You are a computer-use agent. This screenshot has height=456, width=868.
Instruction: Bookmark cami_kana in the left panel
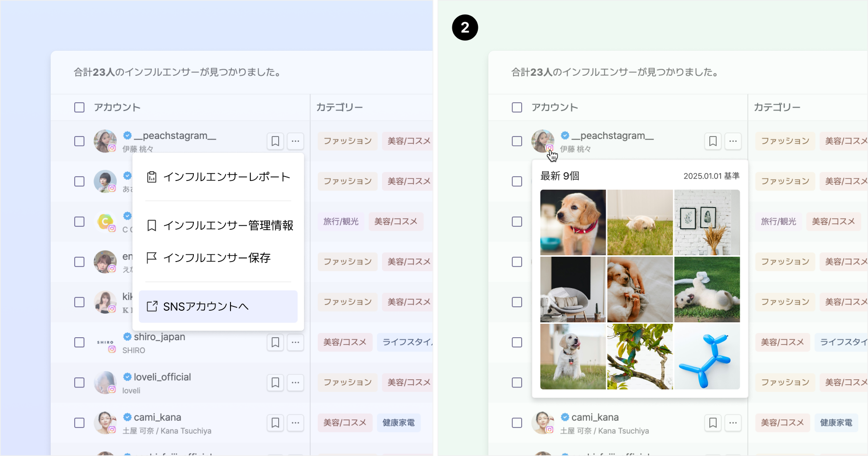275,423
